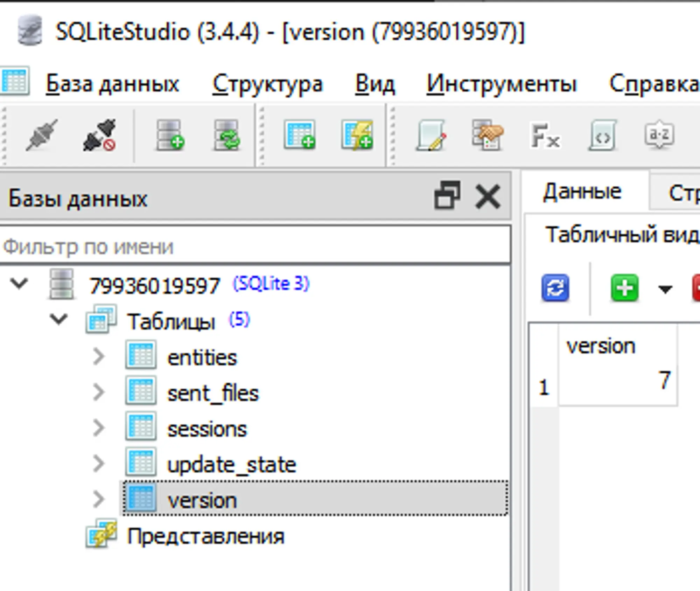Image resolution: width=700 pixels, height=591 pixels.
Task: Select the Представления tree item
Action: 206,536
